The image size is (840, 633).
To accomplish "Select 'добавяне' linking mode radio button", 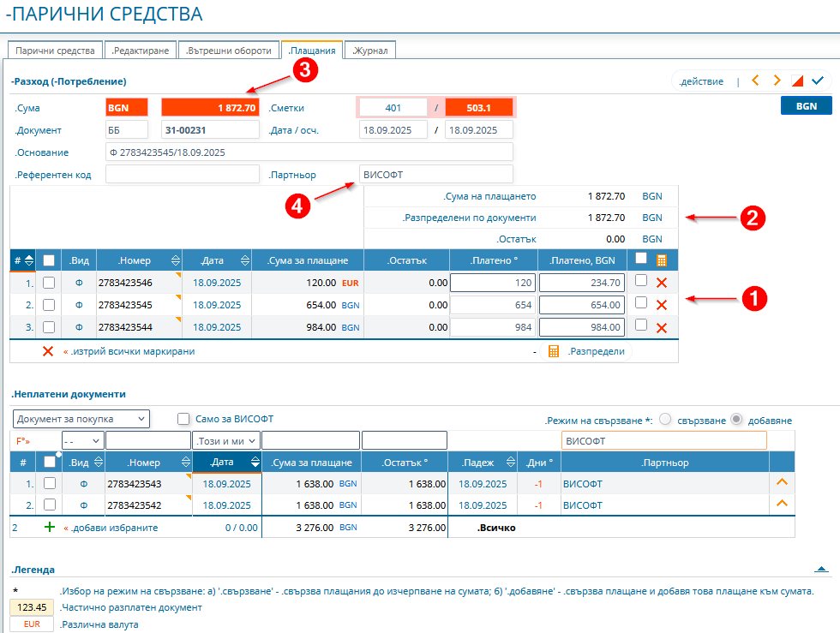I will pos(735,420).
